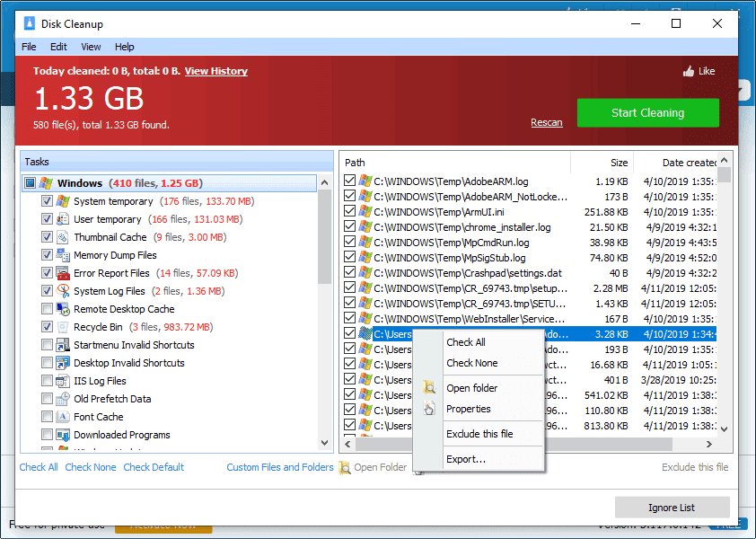Click file icon of MpCmdRun.log row

point(365,243)
